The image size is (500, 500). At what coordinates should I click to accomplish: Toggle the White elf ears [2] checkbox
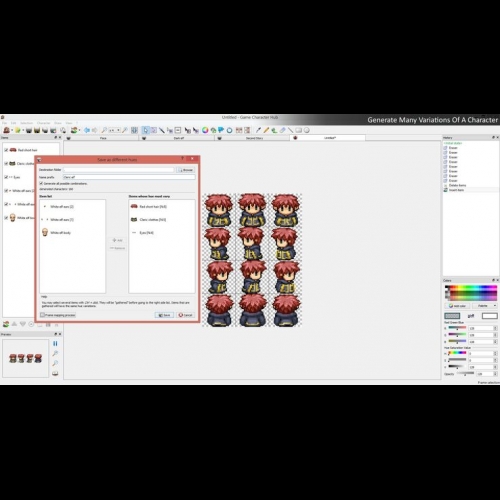(6, 191)
